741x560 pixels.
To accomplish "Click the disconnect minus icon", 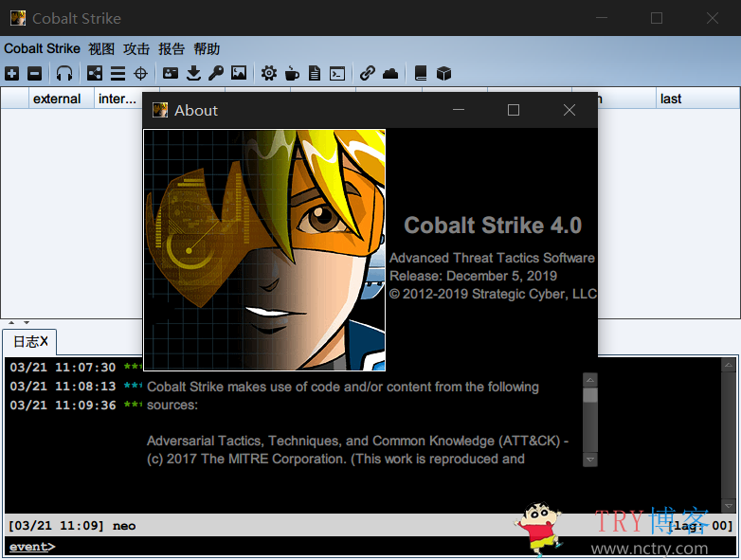I will pyautogui.click(x=34, y=74).
